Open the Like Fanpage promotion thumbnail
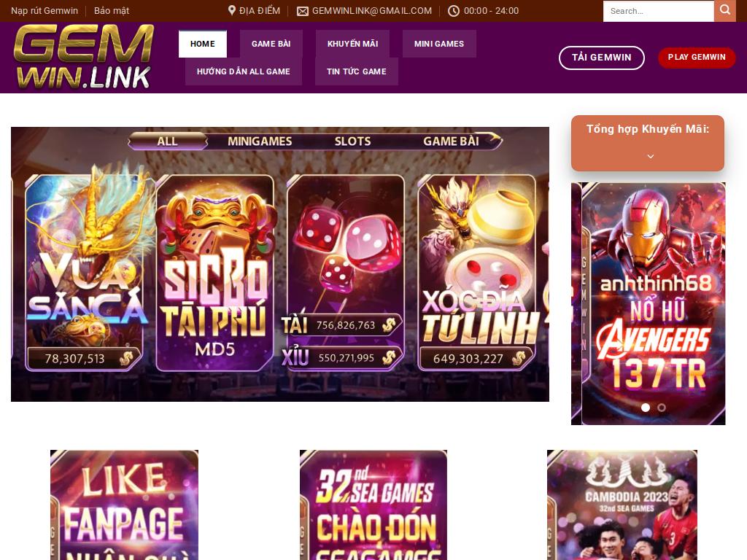 [124, 505]
